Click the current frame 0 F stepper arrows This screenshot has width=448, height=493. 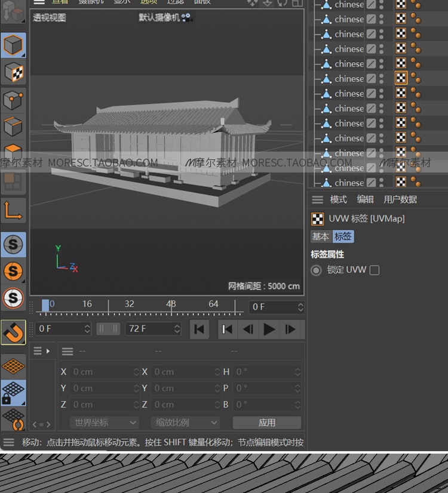click(x=301, y=307)
